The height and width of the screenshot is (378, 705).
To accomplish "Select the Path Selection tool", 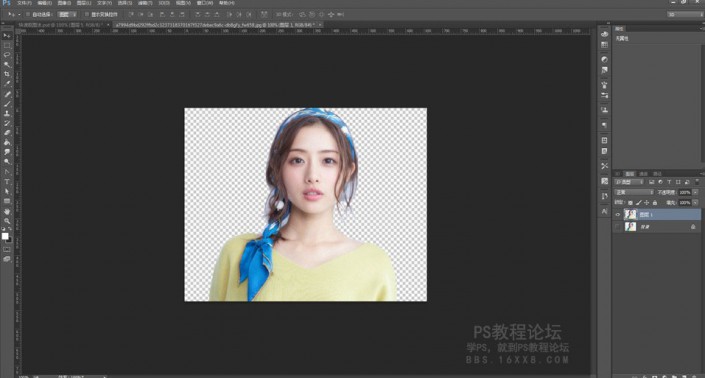I will [x=7, y=191].
